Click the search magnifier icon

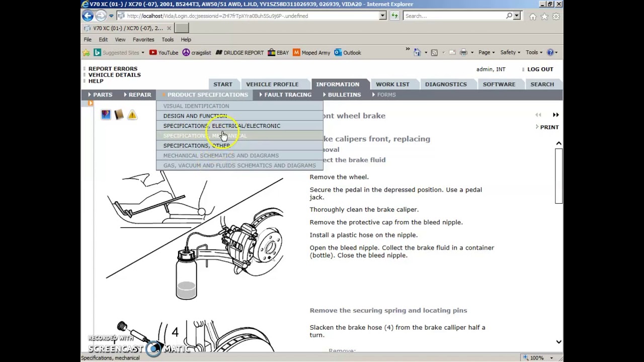509,16
